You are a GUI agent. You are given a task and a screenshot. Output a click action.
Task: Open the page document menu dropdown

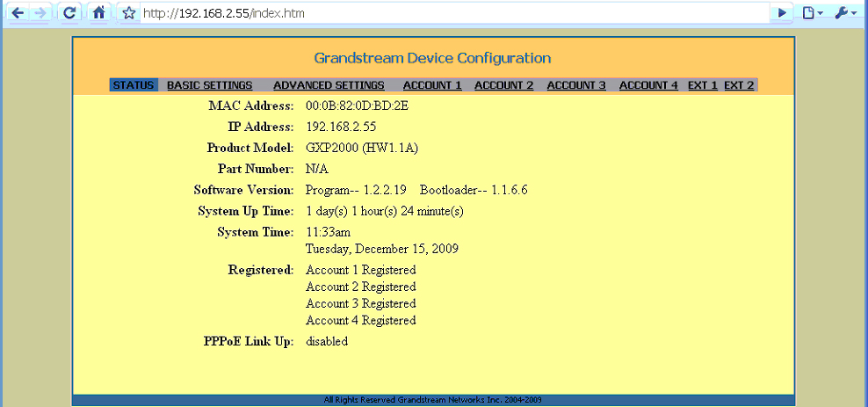coord(813,13)
